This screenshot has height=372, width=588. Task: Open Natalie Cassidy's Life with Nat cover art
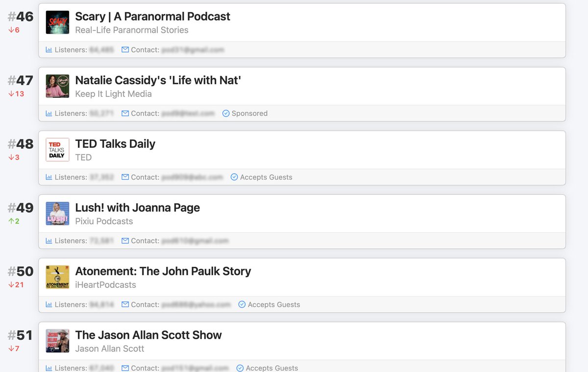(57, 86)
